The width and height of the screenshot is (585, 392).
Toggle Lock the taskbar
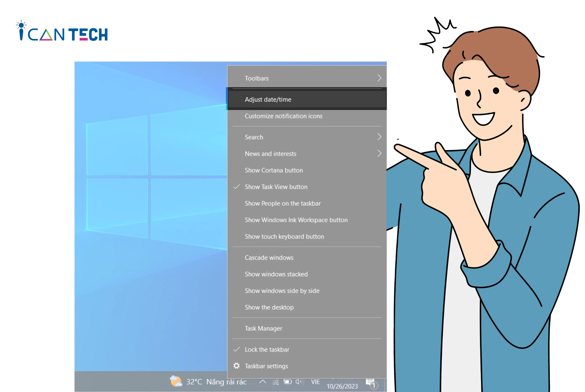pyautogui.click(x=307, y=350)
